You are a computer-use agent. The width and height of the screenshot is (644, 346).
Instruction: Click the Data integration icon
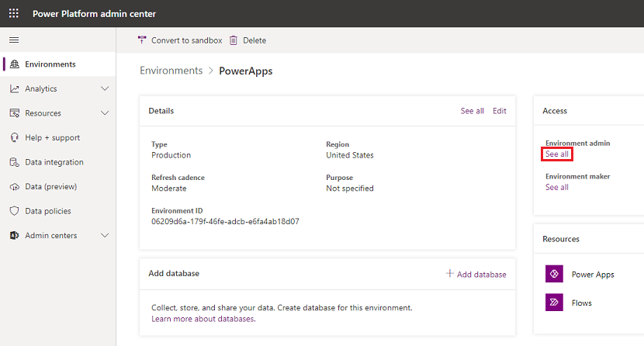15,162
